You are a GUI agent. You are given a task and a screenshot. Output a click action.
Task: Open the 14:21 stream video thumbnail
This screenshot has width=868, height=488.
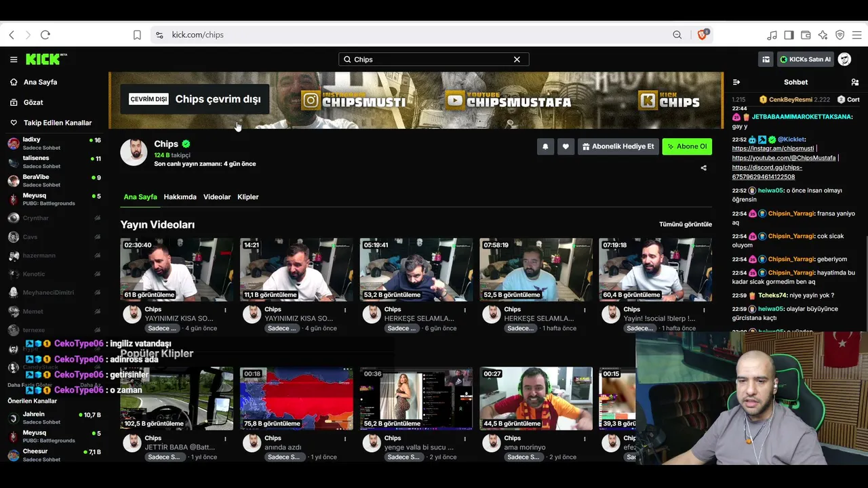(x=296, y=269)
